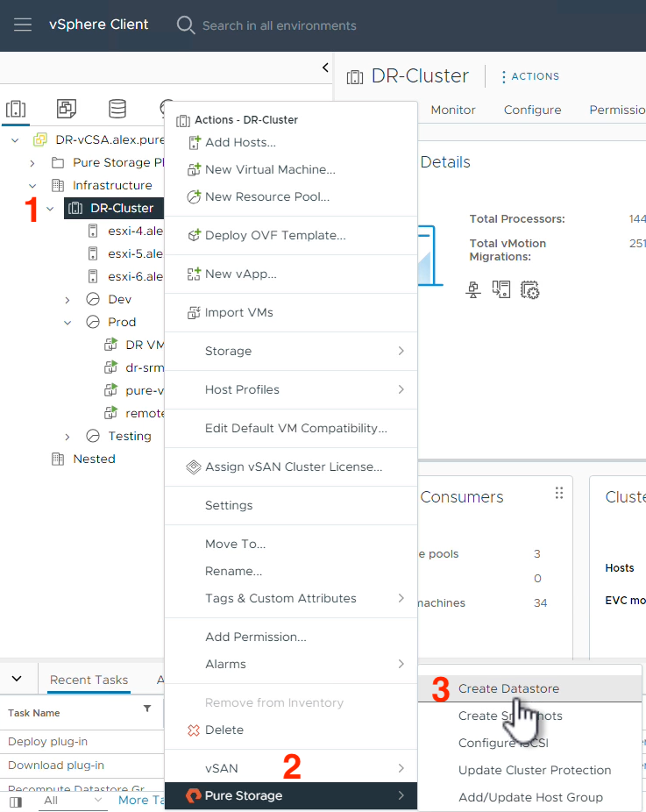Select Add Permission menu item
646x812 pixels.
coord(291,637)
